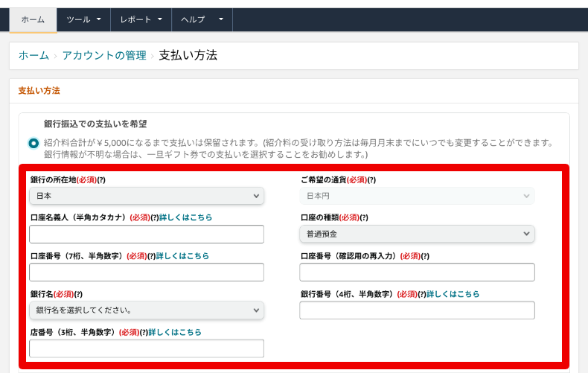This screenshot has width=588, height=373.
Task: Click the (?) help next to 口座の種類
Action: point(364,217)
